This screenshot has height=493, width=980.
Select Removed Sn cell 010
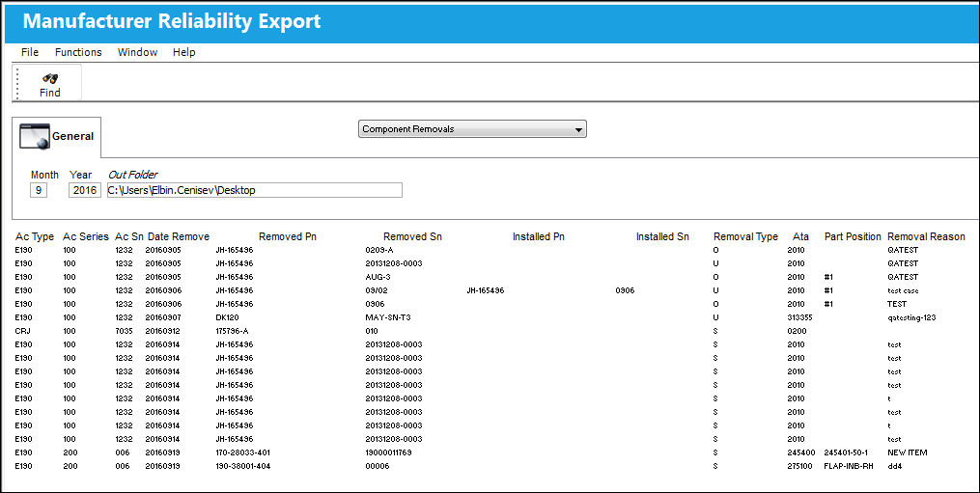(x=372, y=331)
